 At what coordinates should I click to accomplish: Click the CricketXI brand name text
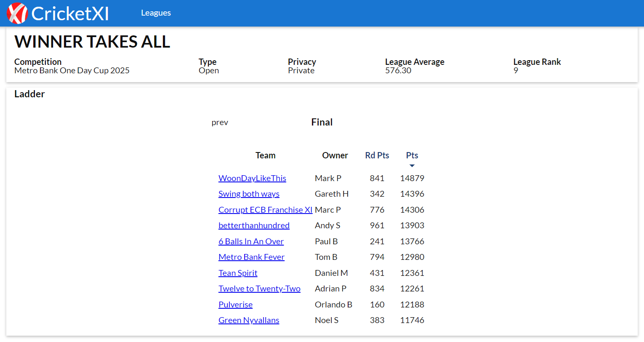point(70,13)
